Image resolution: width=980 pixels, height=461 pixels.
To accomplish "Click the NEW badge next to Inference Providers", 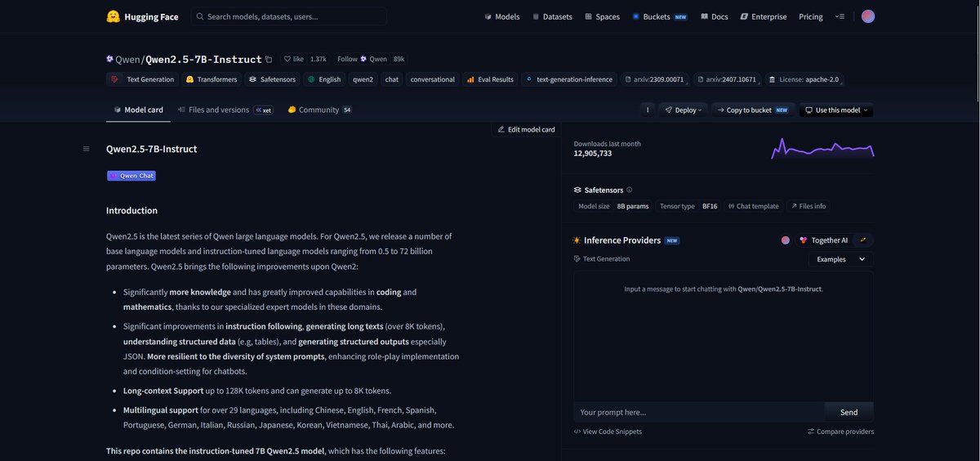I will pos(672,240).
